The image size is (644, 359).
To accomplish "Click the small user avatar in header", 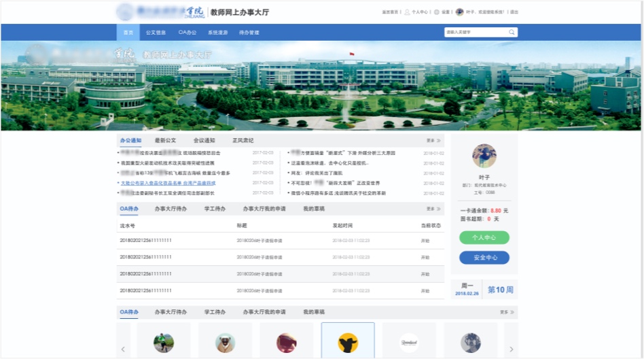I will point(460,12).
